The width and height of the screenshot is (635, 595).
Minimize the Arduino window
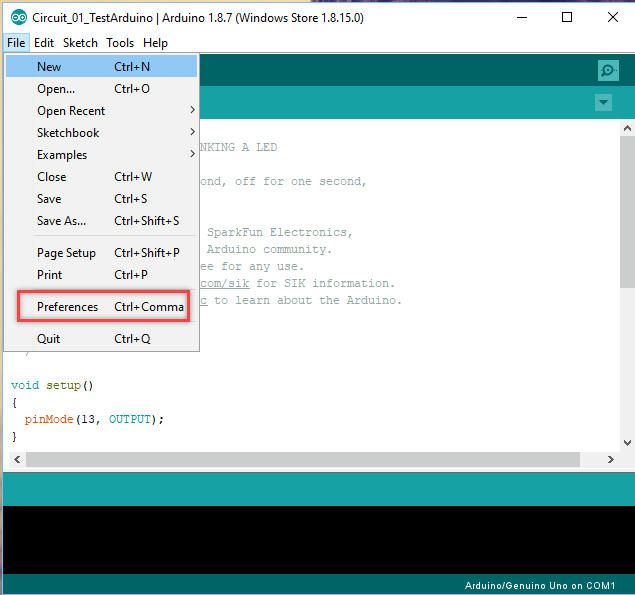(522, 17)
